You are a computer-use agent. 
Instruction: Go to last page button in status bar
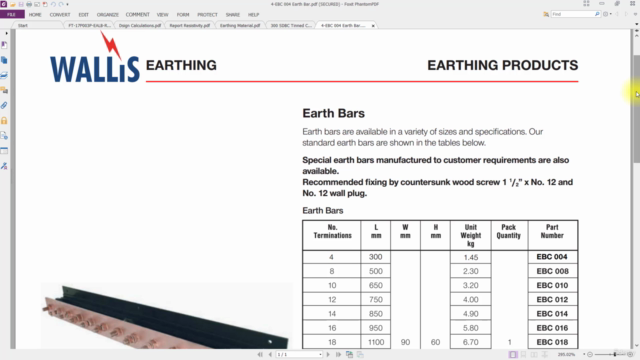[338, 355]
